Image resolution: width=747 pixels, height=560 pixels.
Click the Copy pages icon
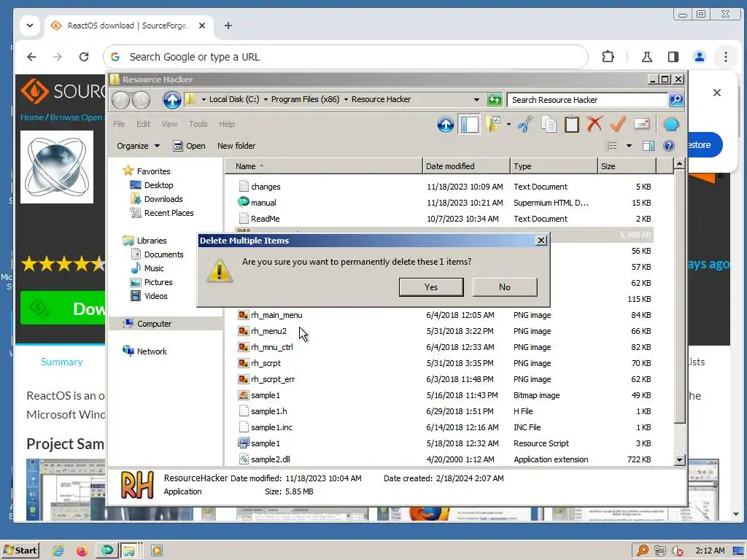click(x=549, y=125)
